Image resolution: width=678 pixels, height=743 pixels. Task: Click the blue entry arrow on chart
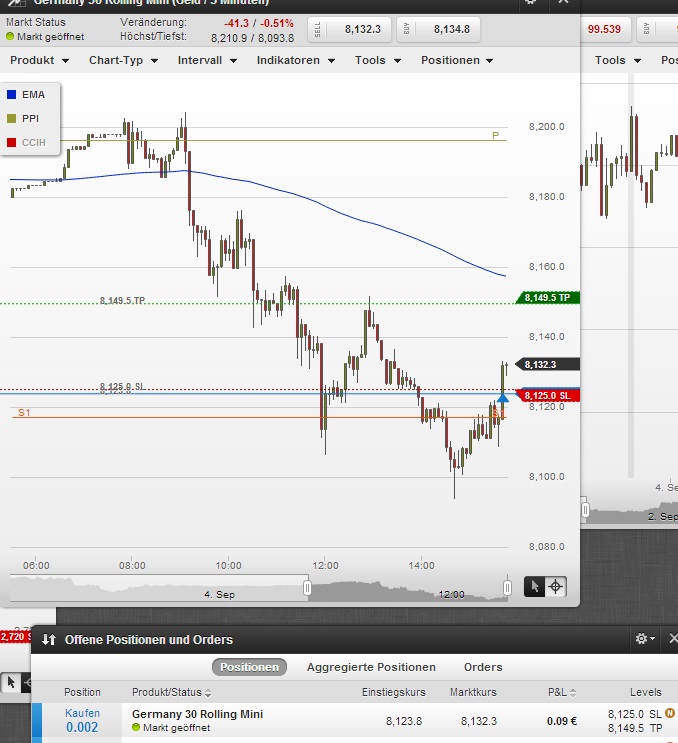click(502, 398)
